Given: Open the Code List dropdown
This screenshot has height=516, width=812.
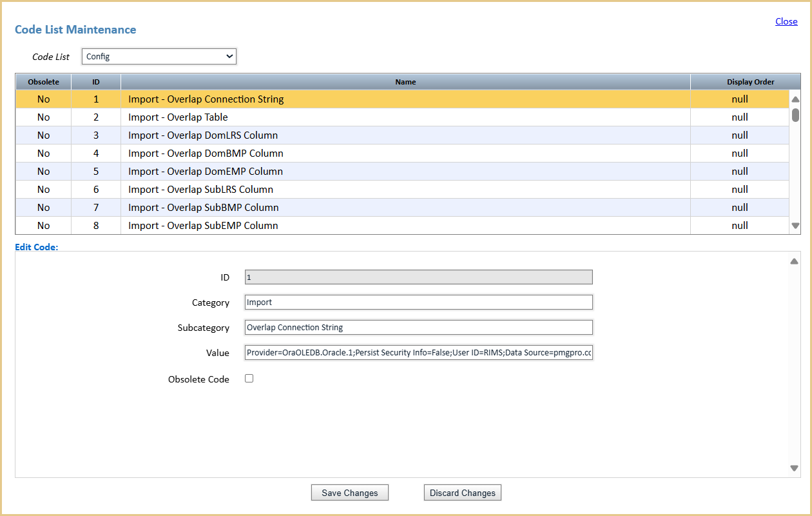Looking at the screenshot, I should [x=159, y=56].
